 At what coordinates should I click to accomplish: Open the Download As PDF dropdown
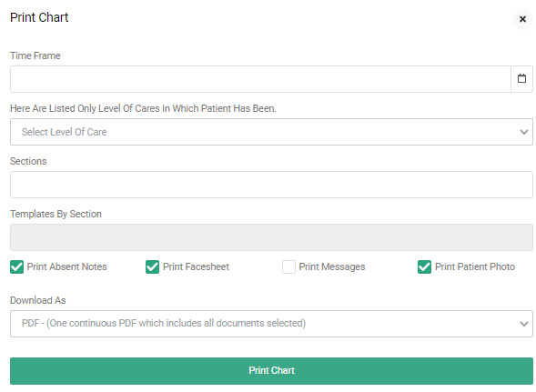tap(271, 324)
